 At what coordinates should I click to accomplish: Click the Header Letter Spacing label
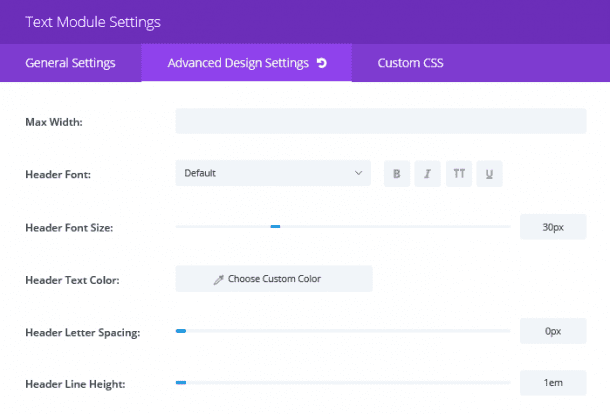83,333
